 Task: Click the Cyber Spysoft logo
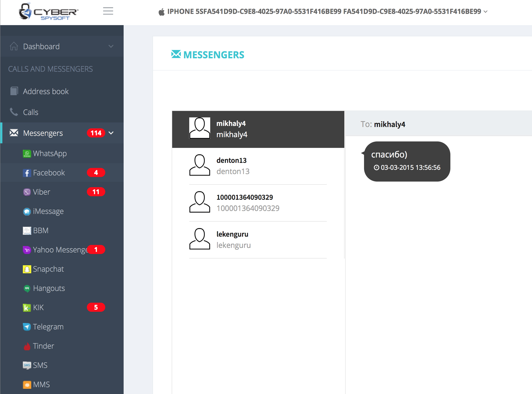click(x=49, y=12)
